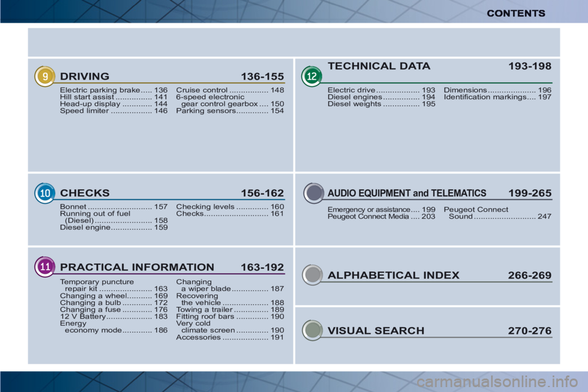The height and width of the screenshot is (392, 588).
Task: Click the page range 266-269
Action: [530, 276]
